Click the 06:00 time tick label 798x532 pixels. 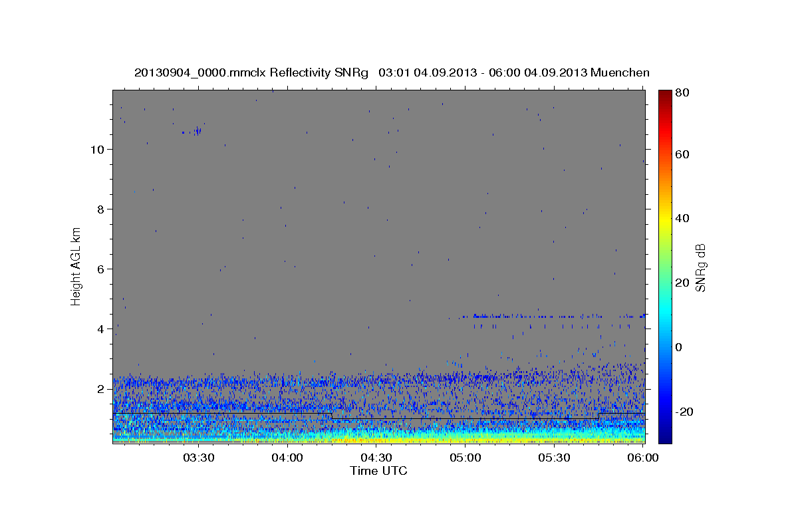[643, 458]
